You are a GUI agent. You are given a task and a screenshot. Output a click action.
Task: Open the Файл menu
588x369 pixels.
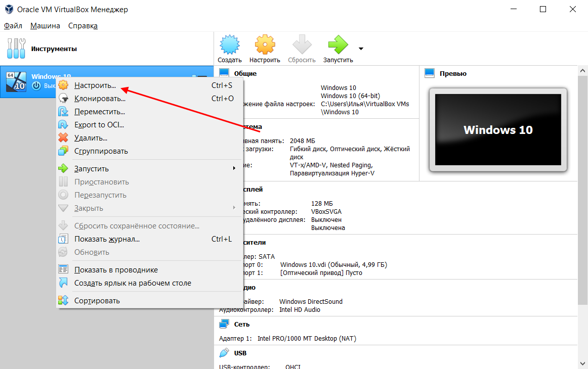coord(13,26)
